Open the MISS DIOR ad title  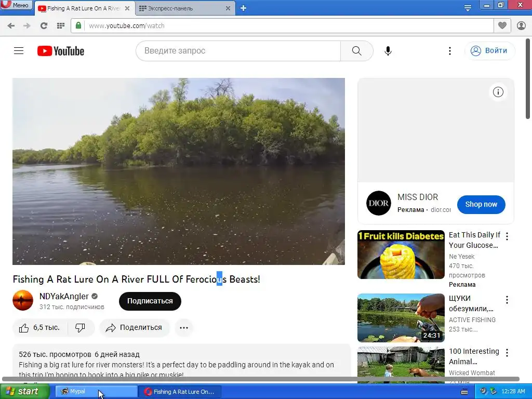click(x=418, y=197)
